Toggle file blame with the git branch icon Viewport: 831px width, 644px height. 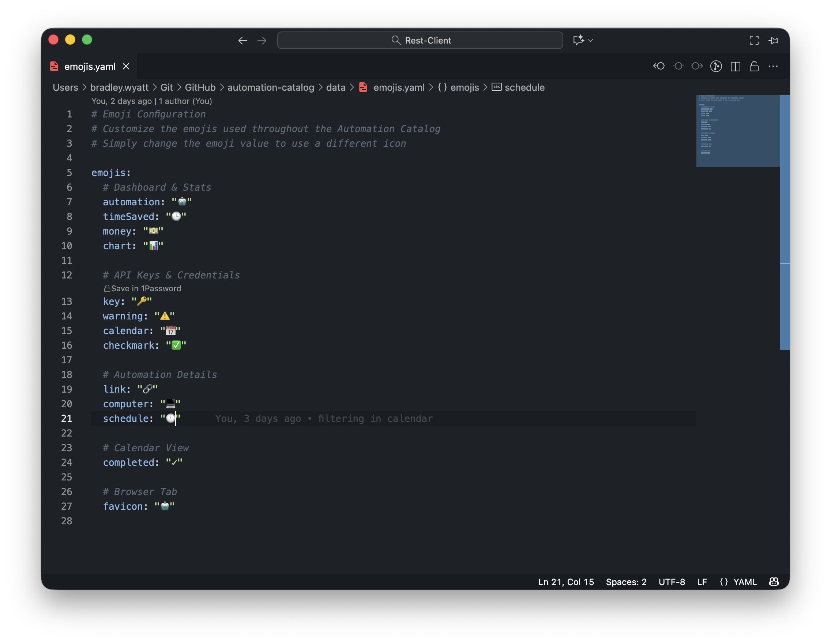(x=716, y=66)
